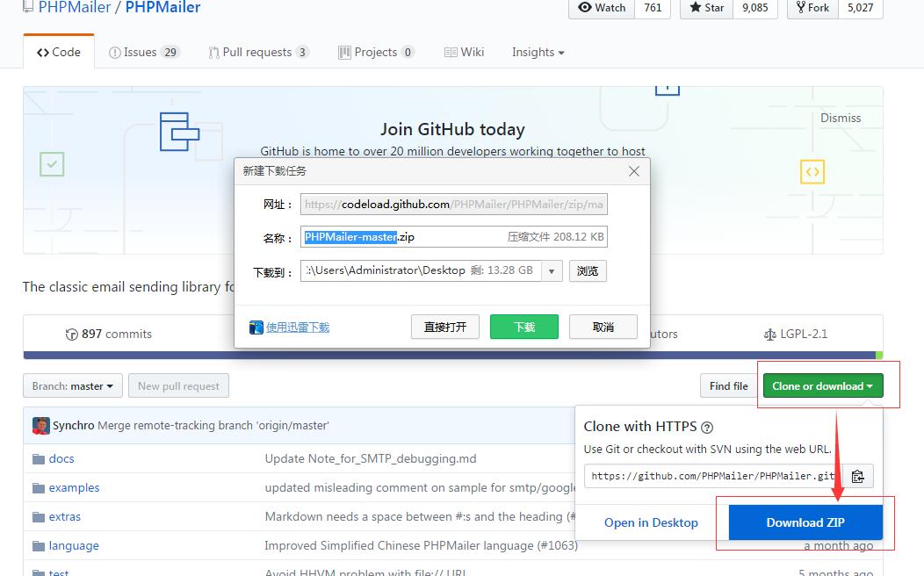Close the new download task dialog
The width and height of the screenshot is (924, 576).
(x=633, y=171)
